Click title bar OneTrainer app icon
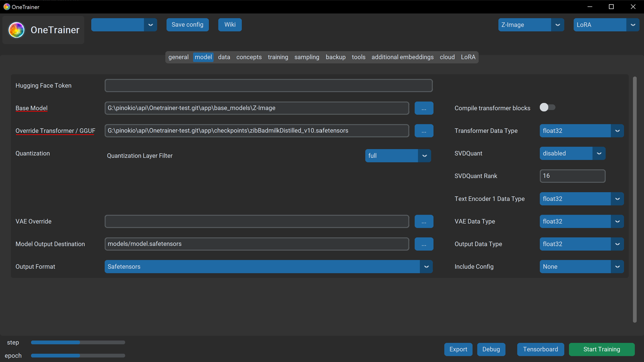Image resolution: width=644 pixels, height=362 pixels. click(6, 7)
